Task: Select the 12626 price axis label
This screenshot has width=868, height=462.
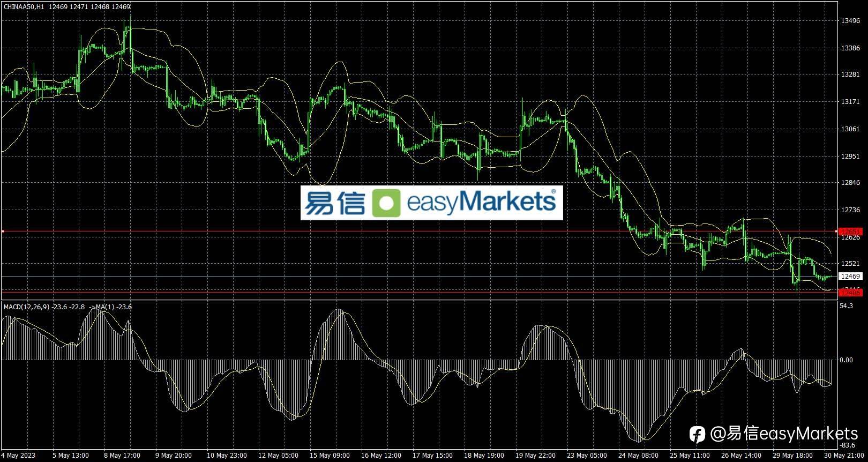Action: click(x=850, y=237)
